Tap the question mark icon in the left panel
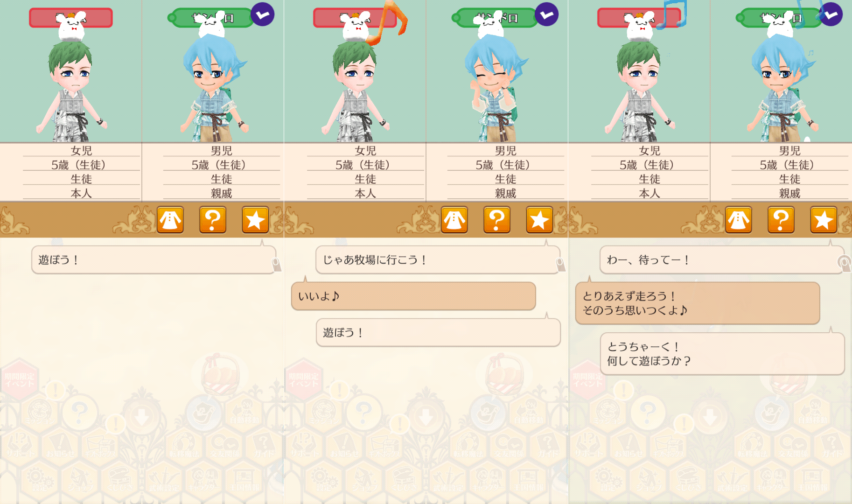 pos(213,220)
